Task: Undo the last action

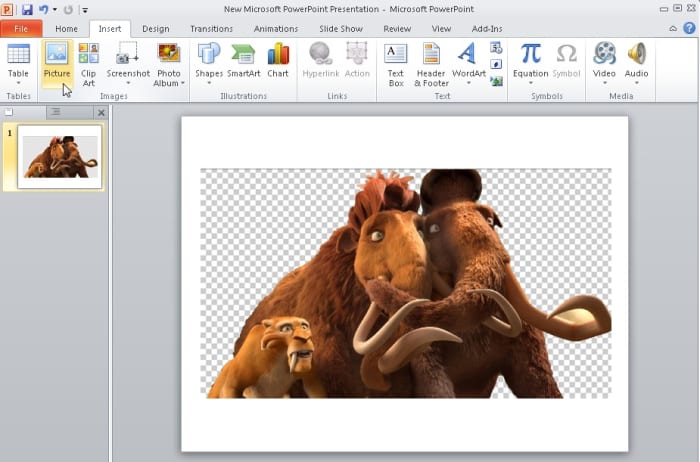Action: pyautogui.click(x=44, y=9)
